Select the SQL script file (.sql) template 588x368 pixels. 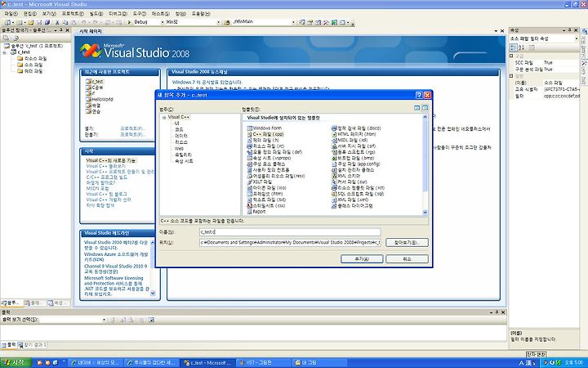pos(358,194)
